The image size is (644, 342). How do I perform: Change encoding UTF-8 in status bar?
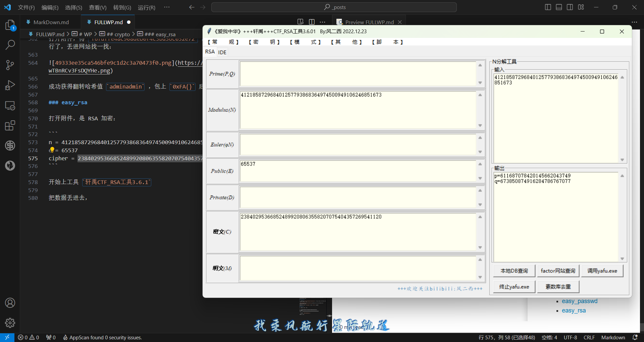coord(570,338)
